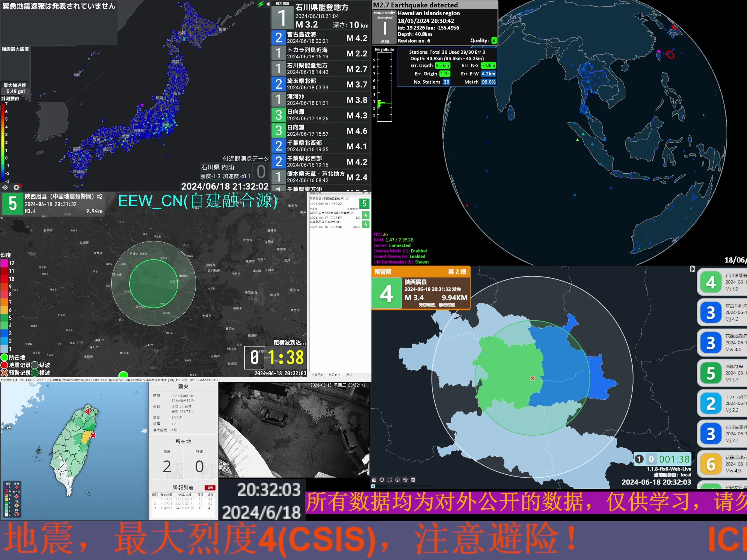The width and height of the screenshot is (747, 560).
Task: Click the Magnitude histogram scale bar
Action: tap(384, 87)
